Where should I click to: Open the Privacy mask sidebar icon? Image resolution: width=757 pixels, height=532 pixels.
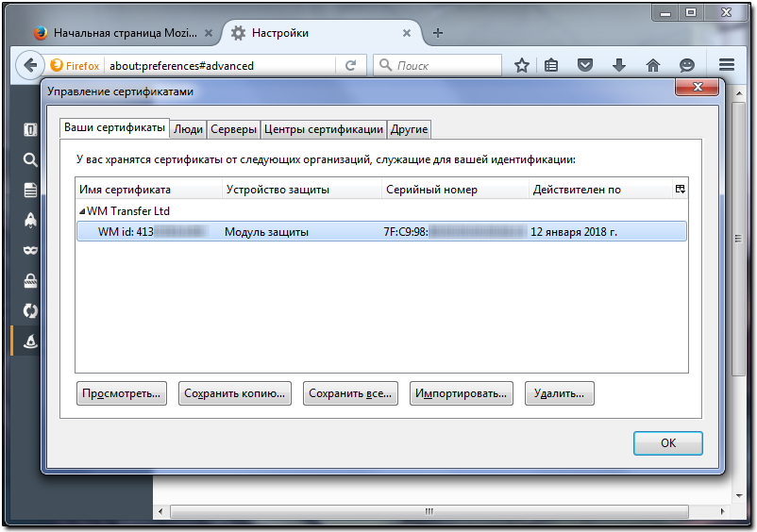click(30, 250)
